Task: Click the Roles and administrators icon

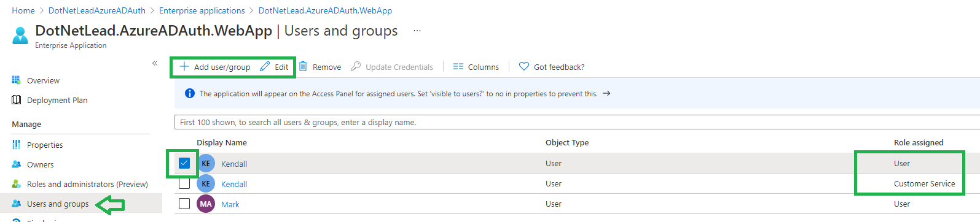Action: tap(17, 183)
